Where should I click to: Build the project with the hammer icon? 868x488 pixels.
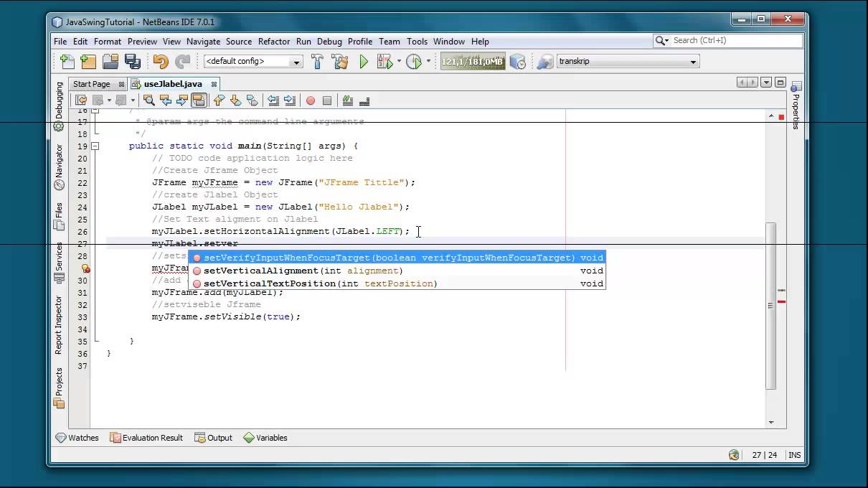[x=317, y=62]
